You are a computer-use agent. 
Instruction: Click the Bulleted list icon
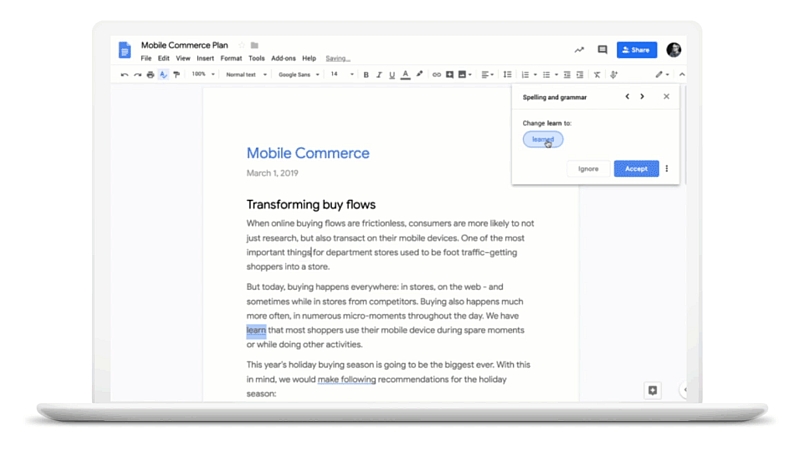coord(546,74)
